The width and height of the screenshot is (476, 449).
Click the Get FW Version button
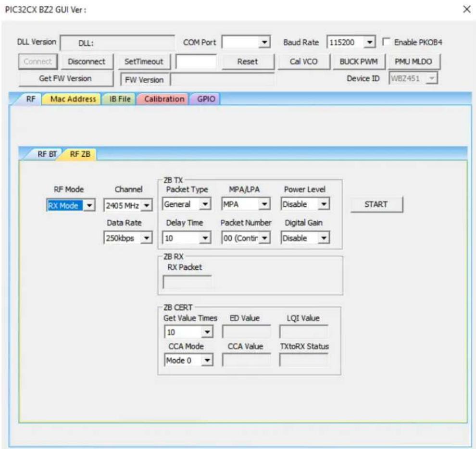pos(65,79)
